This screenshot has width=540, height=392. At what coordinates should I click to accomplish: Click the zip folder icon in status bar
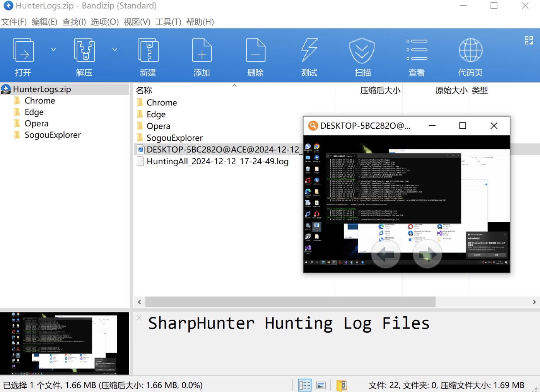[342, 385]
